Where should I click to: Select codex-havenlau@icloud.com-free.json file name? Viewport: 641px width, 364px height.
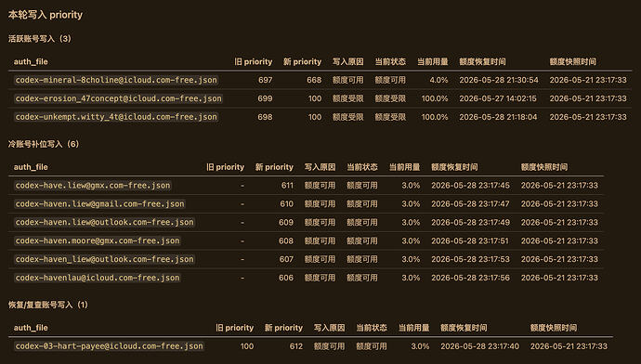click(x=98, y=278)
